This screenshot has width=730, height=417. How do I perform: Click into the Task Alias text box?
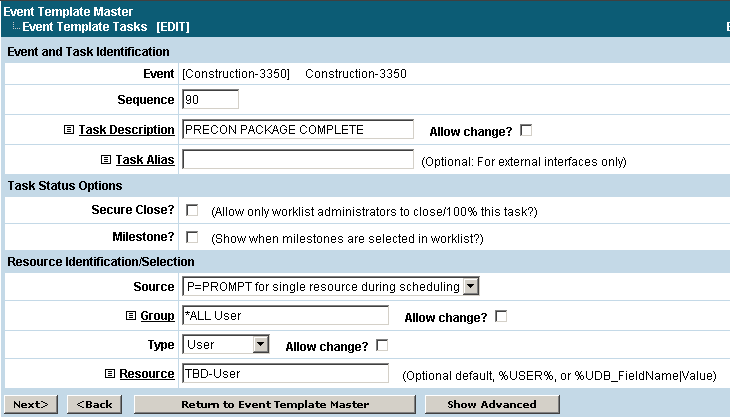(298, 160)
